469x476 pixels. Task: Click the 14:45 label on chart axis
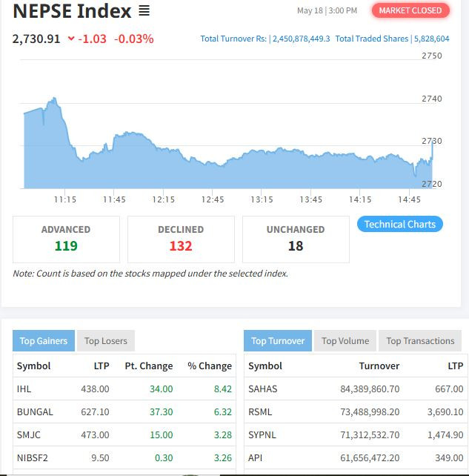coord(409,199)
